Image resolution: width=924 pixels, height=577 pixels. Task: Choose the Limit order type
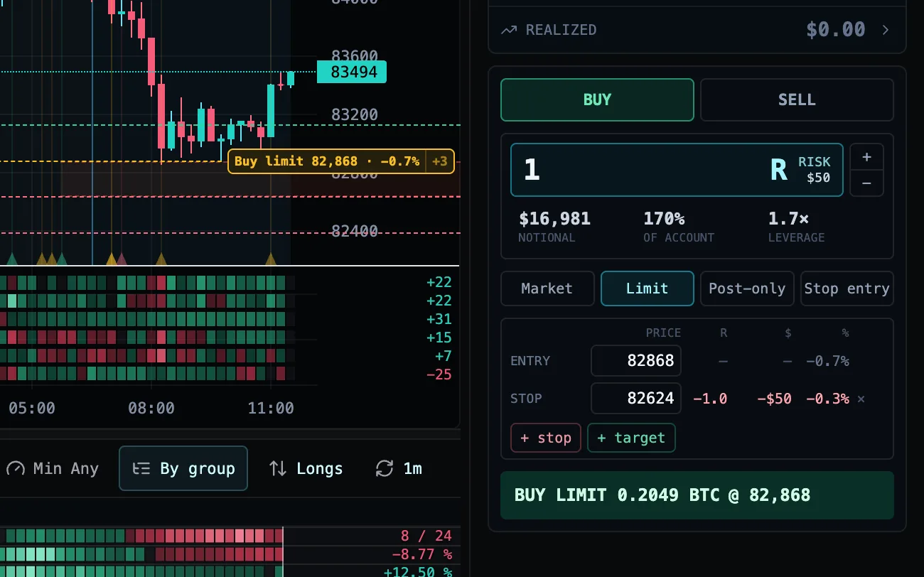point(648,288)
